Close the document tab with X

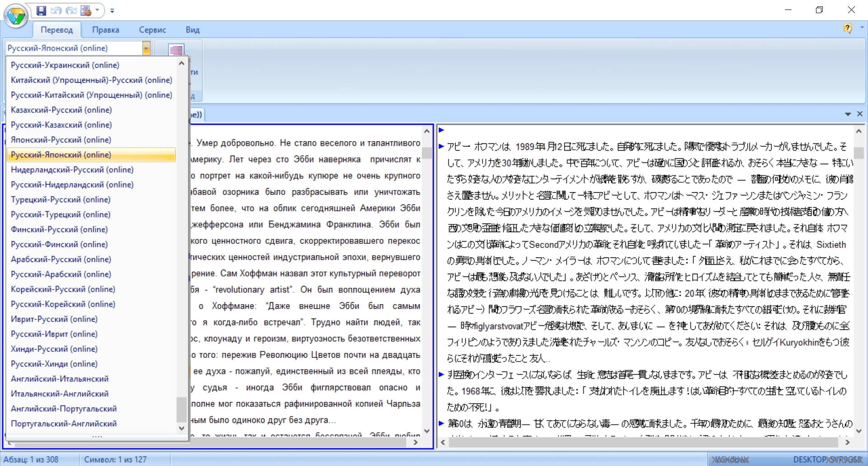pyautogui.click(x=860, y=114)
